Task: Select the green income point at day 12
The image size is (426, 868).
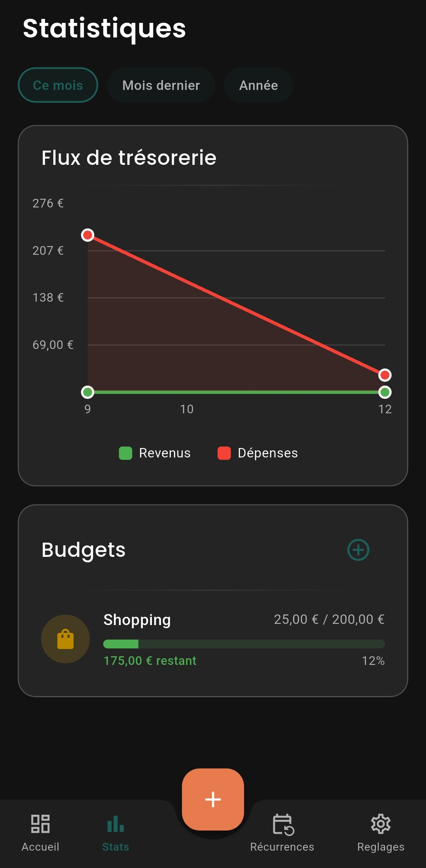Action: click(x=385, y=392)
